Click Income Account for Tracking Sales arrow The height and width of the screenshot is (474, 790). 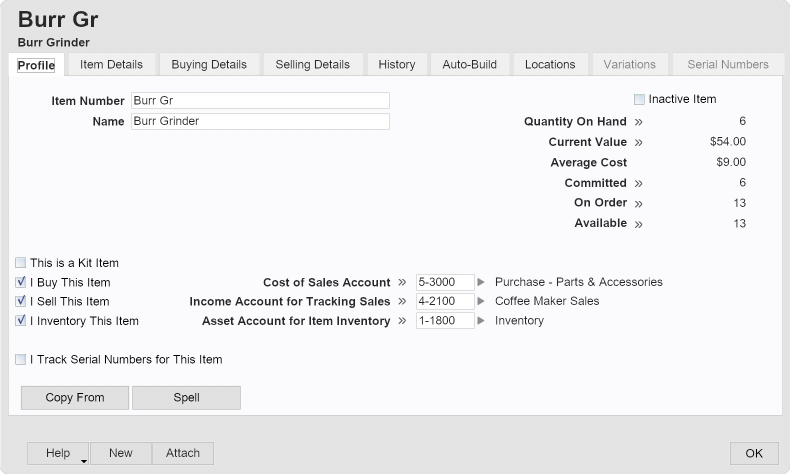[402, 301]
